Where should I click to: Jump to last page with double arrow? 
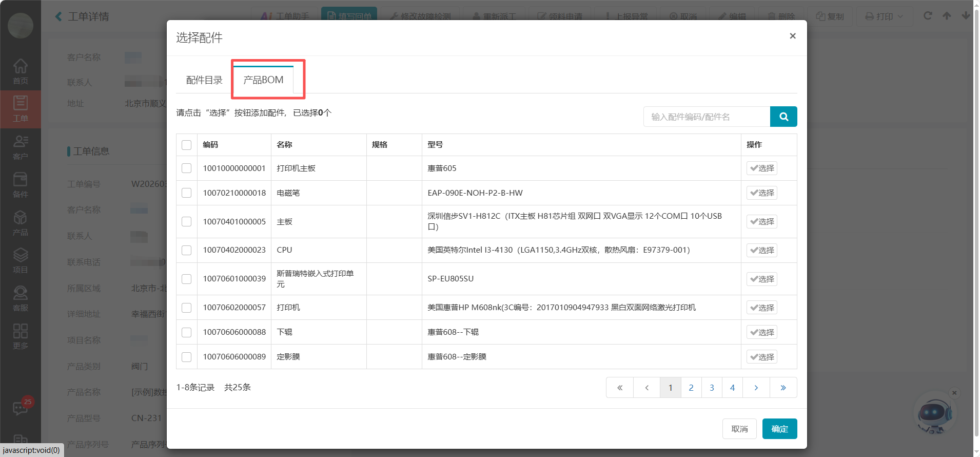click(783, 388)
